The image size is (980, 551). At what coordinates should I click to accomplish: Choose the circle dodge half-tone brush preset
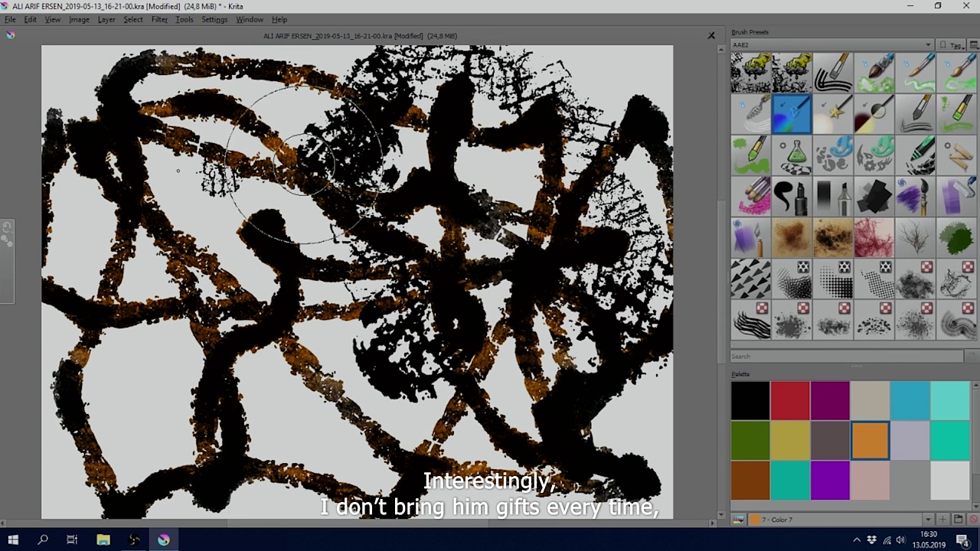[874, 114]
